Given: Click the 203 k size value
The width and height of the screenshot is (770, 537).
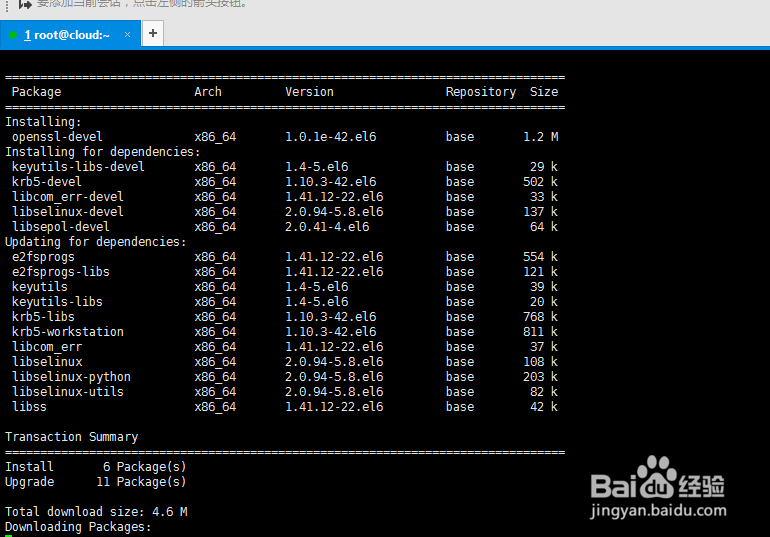Looking at the screenshot, I should tap(540, 377).
